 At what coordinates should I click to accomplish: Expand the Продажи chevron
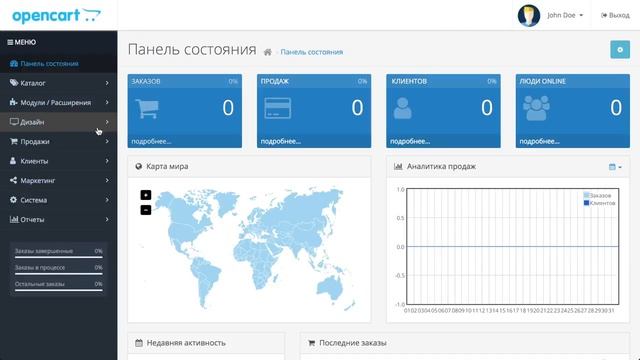pyautogui.click(x=107, y=141)
